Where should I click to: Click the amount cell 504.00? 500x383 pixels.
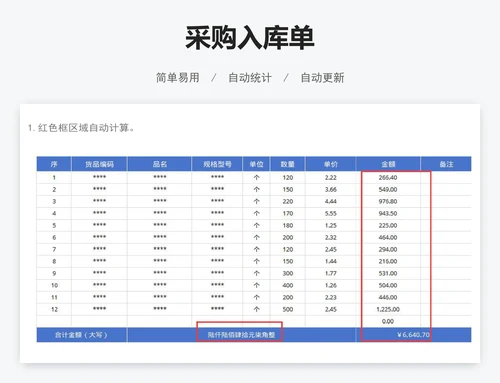tap(388, 285)
